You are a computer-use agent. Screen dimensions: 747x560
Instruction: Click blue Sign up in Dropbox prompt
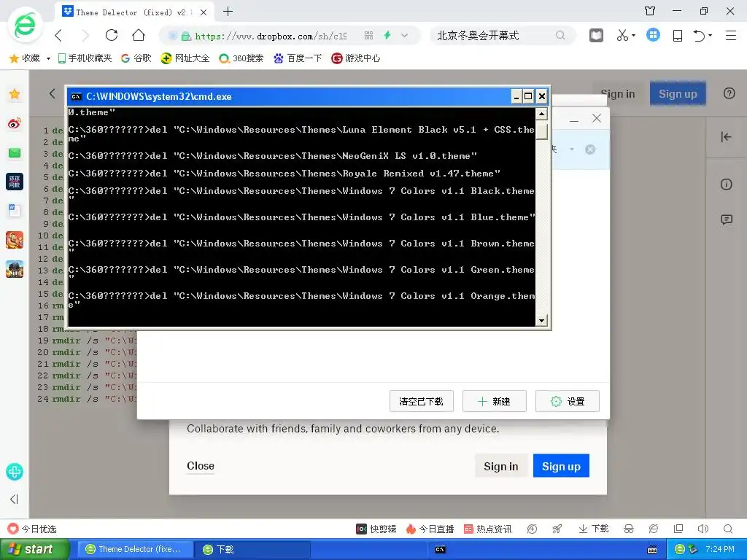coord(561,466)
